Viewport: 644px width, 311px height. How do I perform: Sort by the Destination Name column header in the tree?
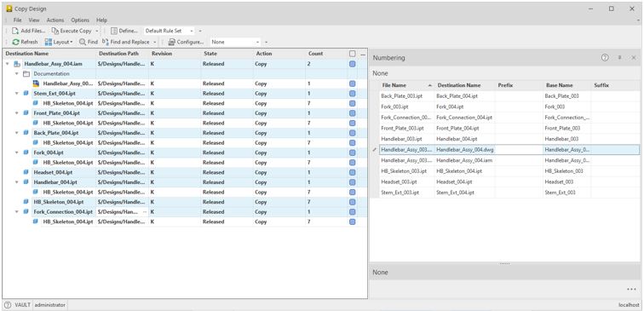click(x=49, y=54)
